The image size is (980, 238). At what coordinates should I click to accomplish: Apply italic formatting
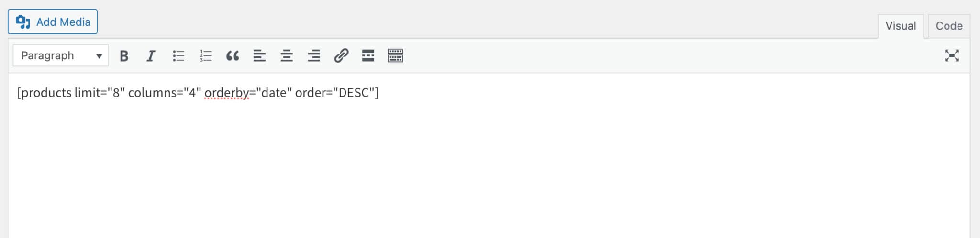tap(151, 56)
